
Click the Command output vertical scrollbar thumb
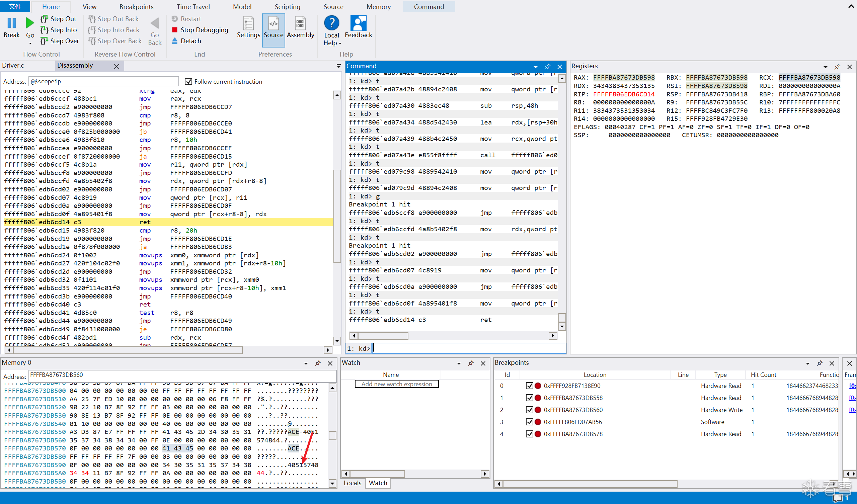click(562, 318)
